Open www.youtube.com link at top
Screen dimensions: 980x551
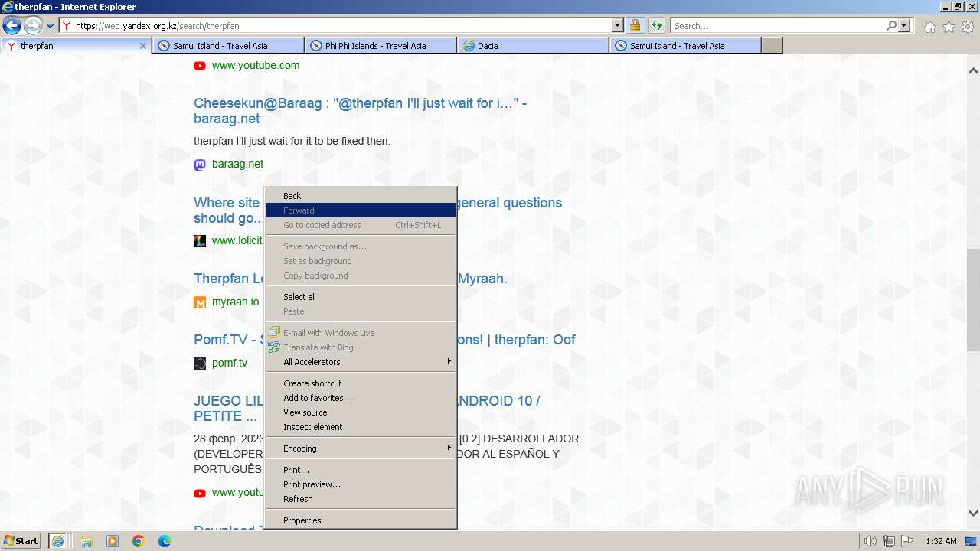256,65
